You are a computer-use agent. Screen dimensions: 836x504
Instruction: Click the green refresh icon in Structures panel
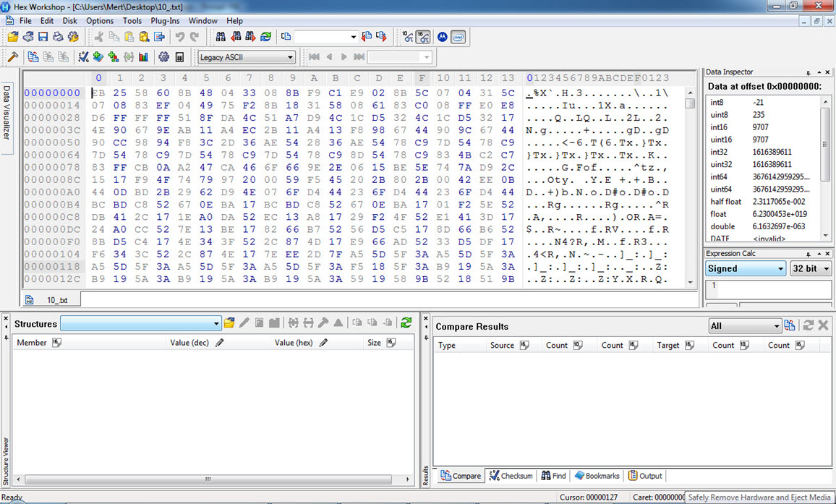pos(406,323)
